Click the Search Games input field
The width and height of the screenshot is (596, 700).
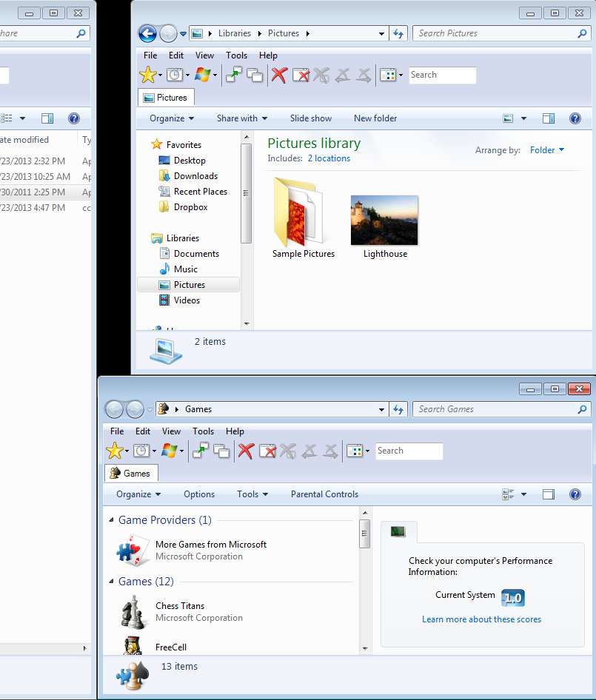495,409
